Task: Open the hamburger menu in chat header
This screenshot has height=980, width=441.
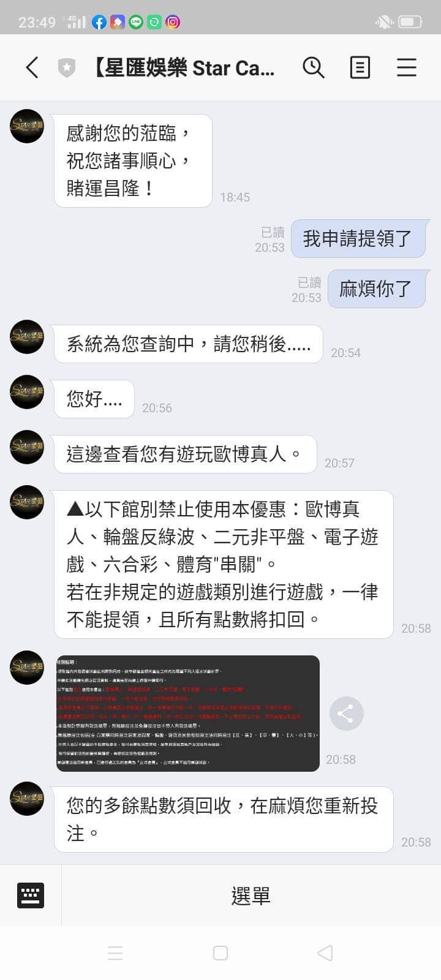Action: point(407,67)
